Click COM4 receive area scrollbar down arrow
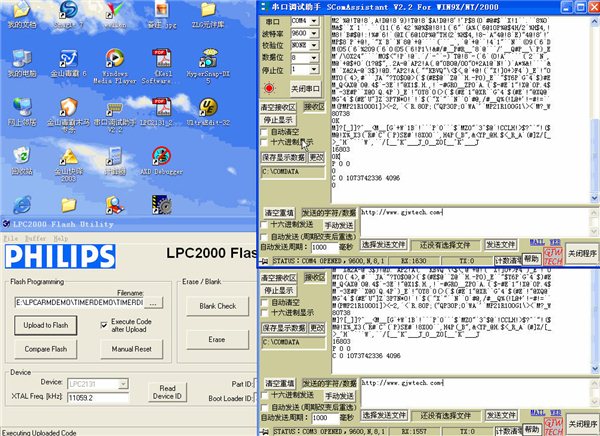 (595, 198)
